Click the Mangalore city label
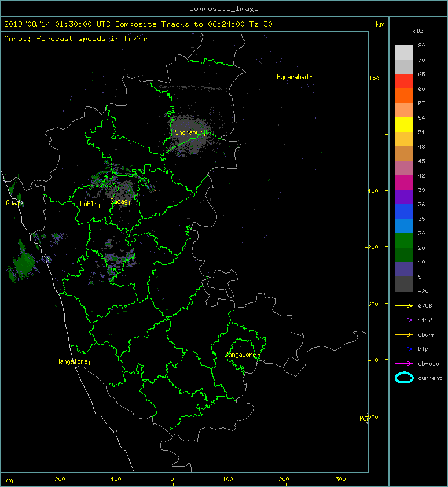 coord(74,361)
